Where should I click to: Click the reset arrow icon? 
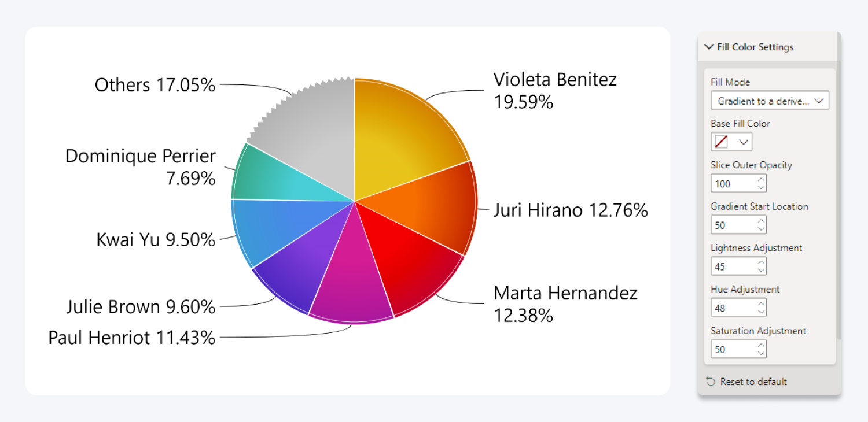[x=711, y=382]
